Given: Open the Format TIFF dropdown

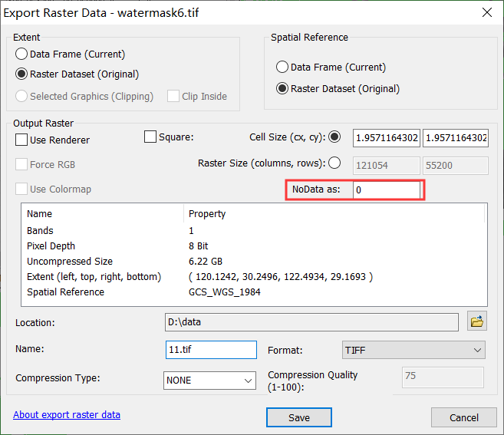Looking at the screenshot, I should (x=413, y=350).
